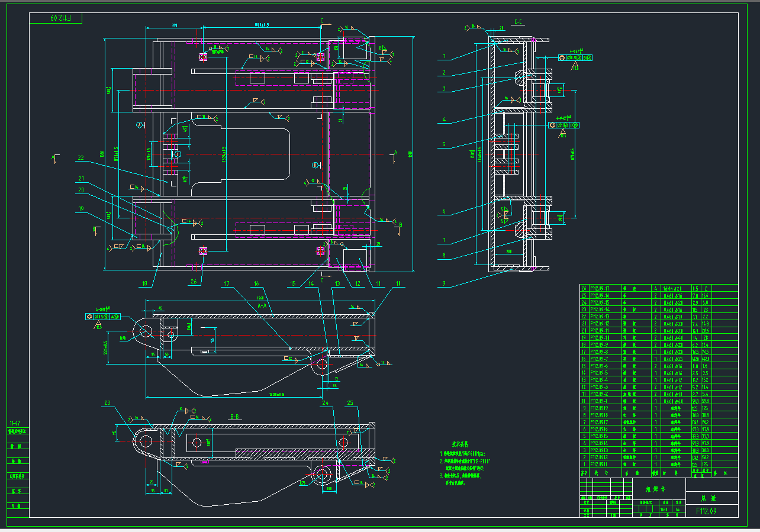Click the 组焊件 title text in the title block
Image resolution: width=760 pixels, height=532 pixels.
pyautogui.click(x=656, y=489)
